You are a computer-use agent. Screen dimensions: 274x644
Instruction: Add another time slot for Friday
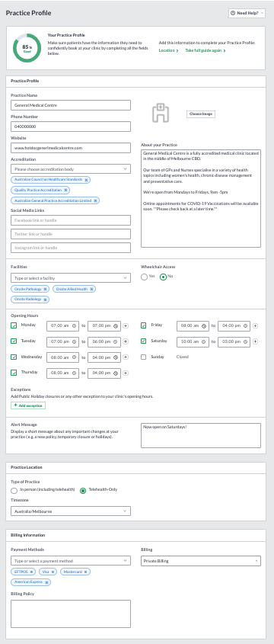[x=256, y=325]
